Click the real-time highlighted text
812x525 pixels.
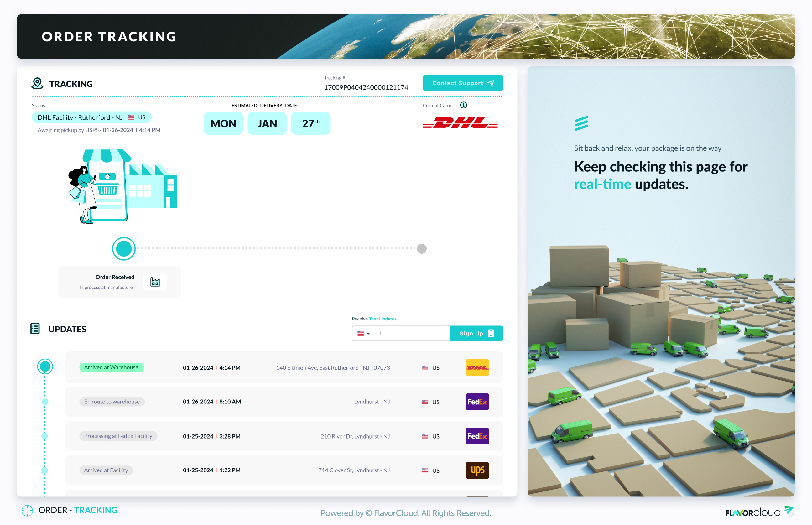point(602,184)
